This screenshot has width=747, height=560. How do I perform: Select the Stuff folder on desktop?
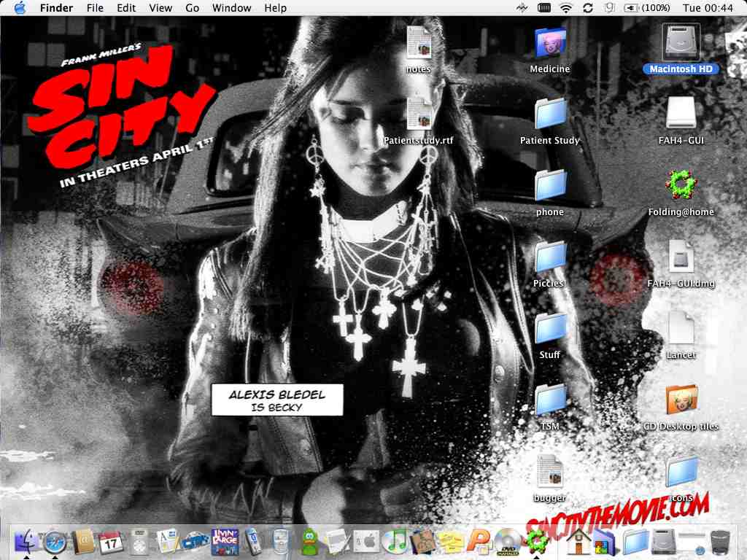point(550,329)
